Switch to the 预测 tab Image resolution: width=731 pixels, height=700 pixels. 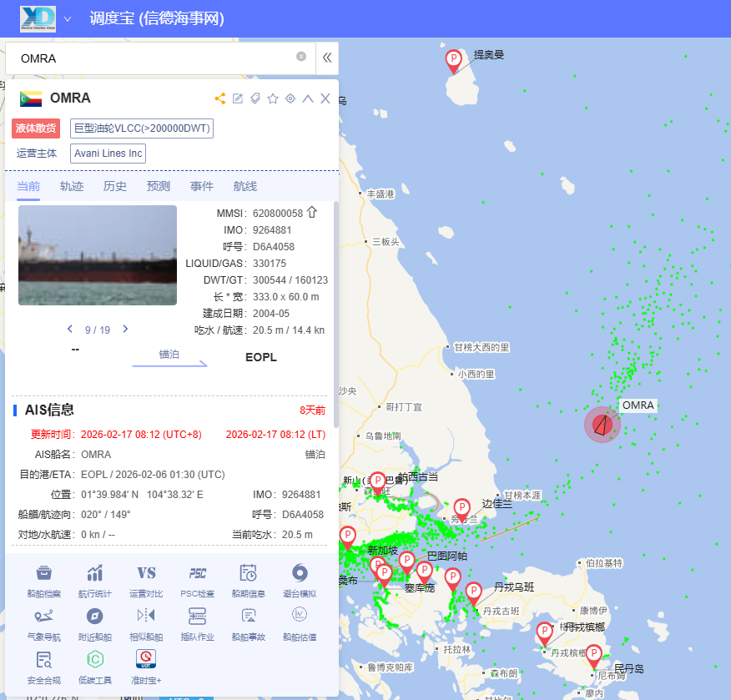(x=159, y=186)
